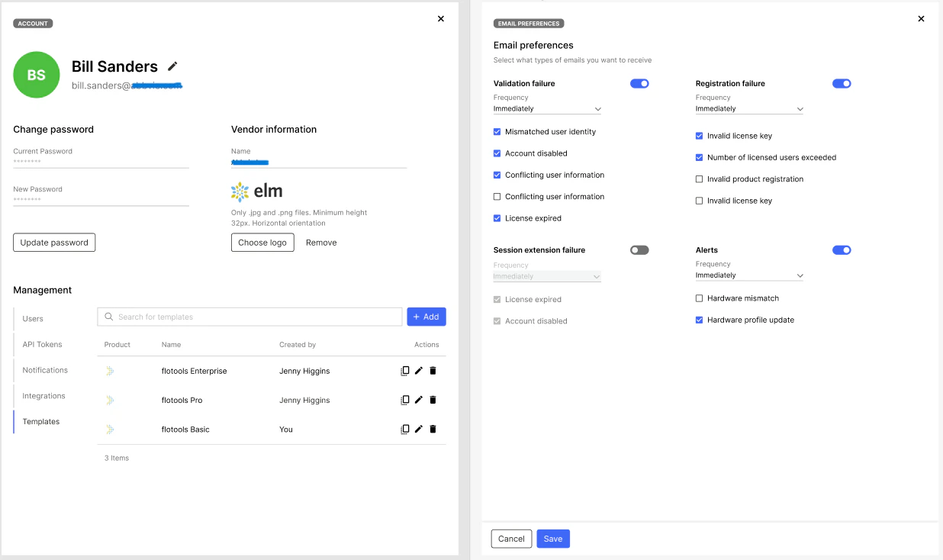The width and height of the screenshot is (943, 560).
Task: Open the Notifications section
Action: coord(47,370)
